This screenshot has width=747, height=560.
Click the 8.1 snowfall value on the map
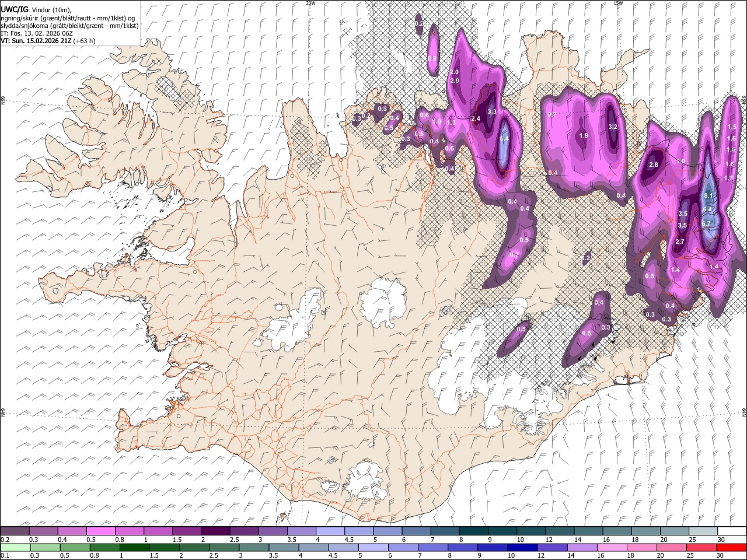pos(709,195)
